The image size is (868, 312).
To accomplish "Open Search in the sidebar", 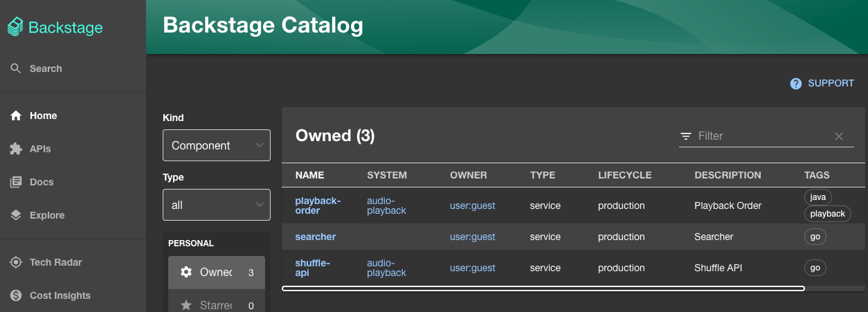I will click(73, 68).
